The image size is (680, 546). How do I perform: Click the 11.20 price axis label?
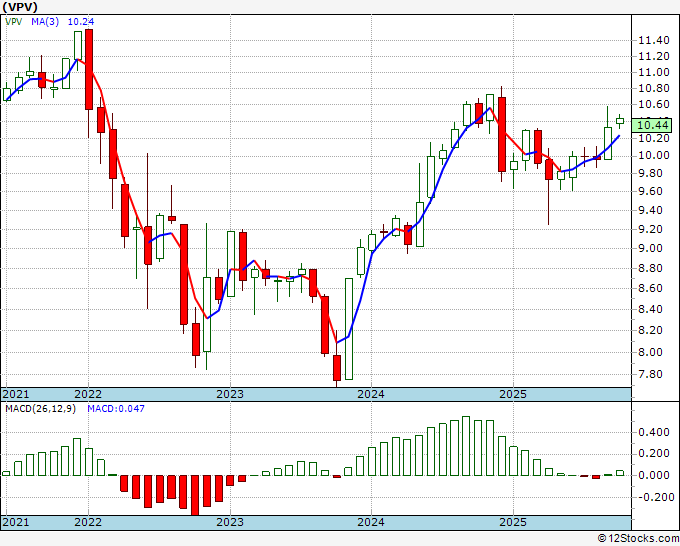tap(654, 56)
